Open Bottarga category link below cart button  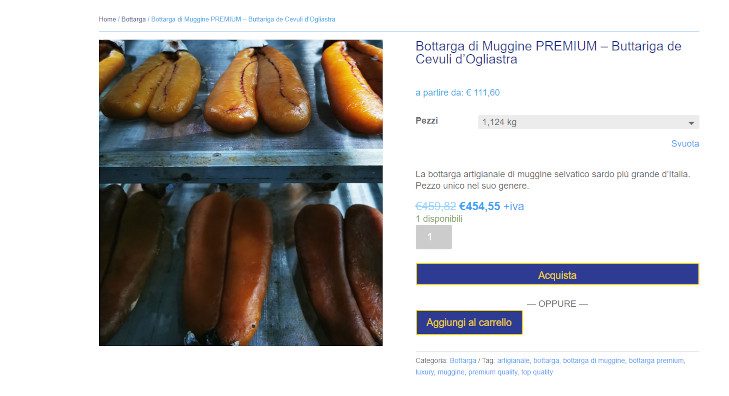pos(463,361)
